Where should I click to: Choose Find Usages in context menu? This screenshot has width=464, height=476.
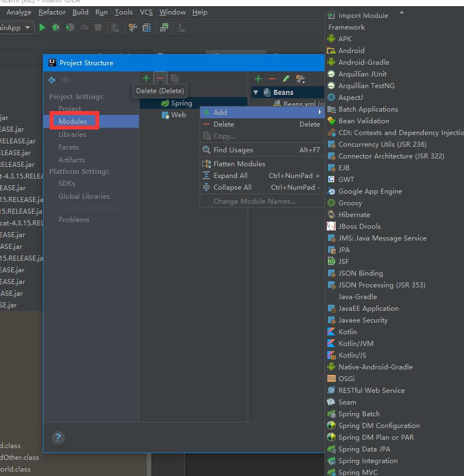pyautogui.click(x=262, y=150)
